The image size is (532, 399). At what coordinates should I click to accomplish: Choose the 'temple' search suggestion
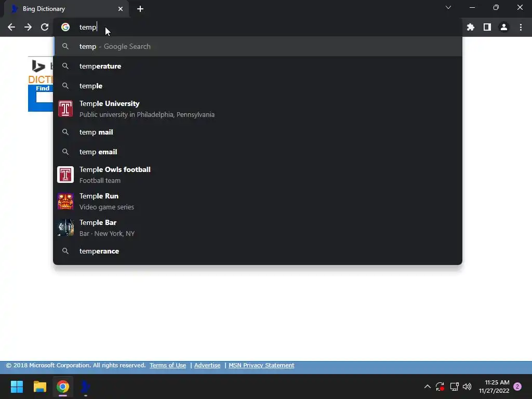(258, 86)
